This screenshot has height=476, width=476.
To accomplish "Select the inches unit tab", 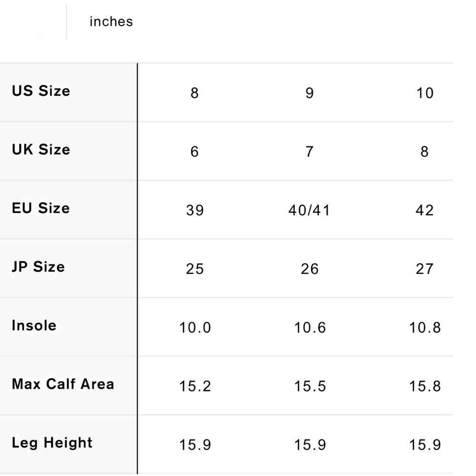I will [111, 22].
